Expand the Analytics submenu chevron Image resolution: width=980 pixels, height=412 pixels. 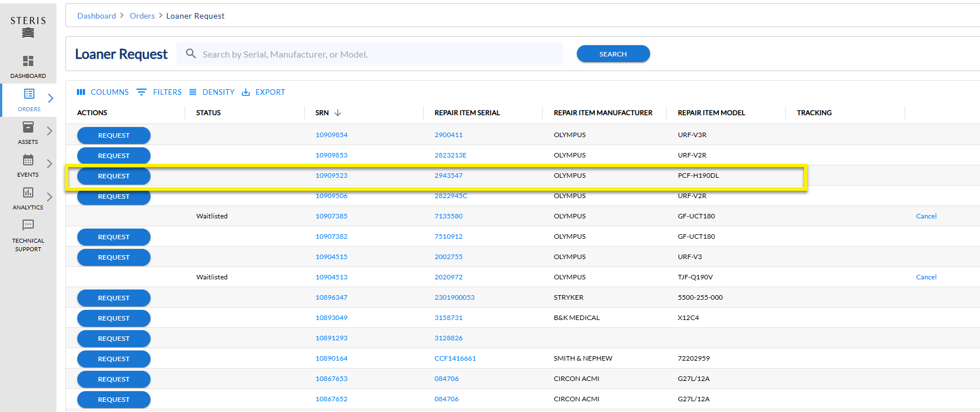[50, 196]
